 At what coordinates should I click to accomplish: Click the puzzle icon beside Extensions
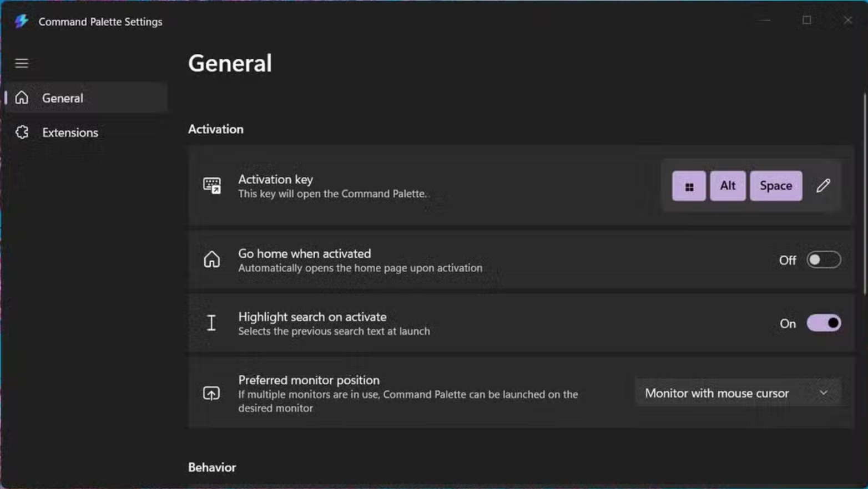click(22, 132)
